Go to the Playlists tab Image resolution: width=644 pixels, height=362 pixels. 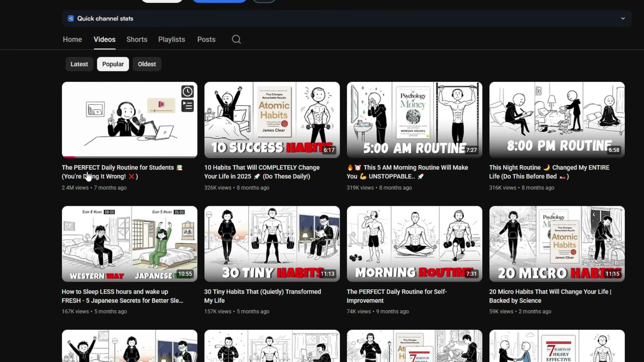pyautogui.click(x=172, y=39)
